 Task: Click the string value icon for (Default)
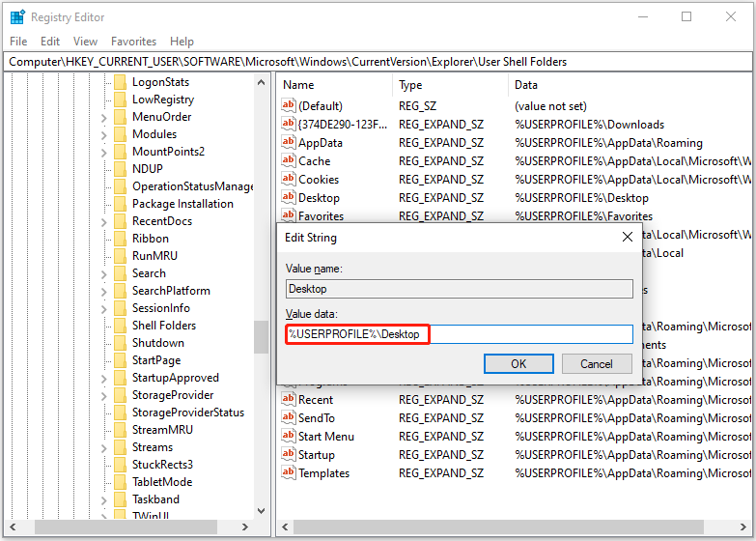point(289,105)
